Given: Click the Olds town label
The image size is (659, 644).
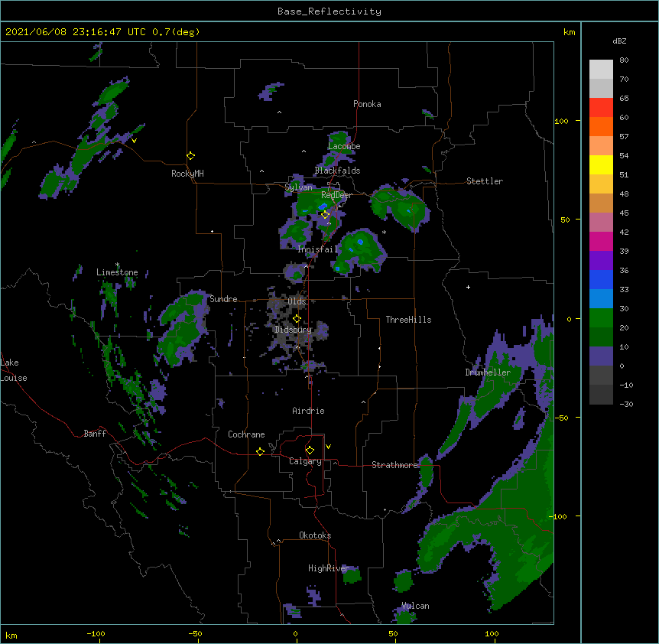Looking at the screenshot, I should (x=297, y=301).
